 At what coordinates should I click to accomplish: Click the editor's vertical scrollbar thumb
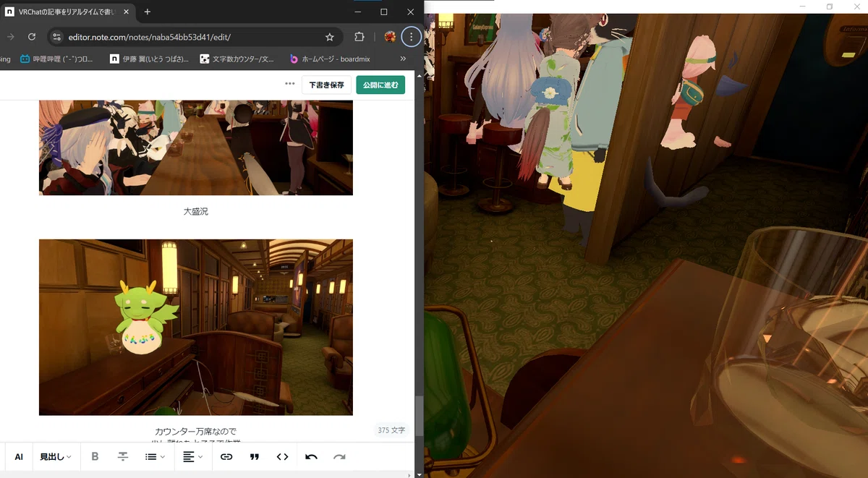420,416
